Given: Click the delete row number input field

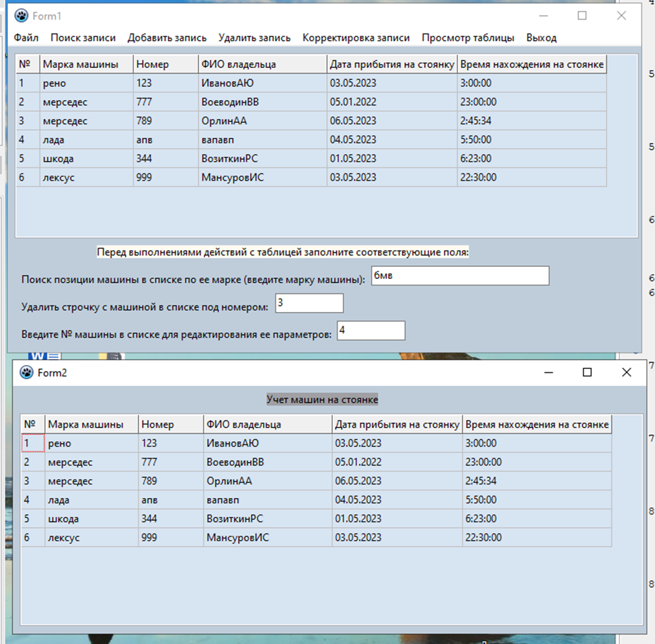Looking at the screenshot, I should point(309,303).
